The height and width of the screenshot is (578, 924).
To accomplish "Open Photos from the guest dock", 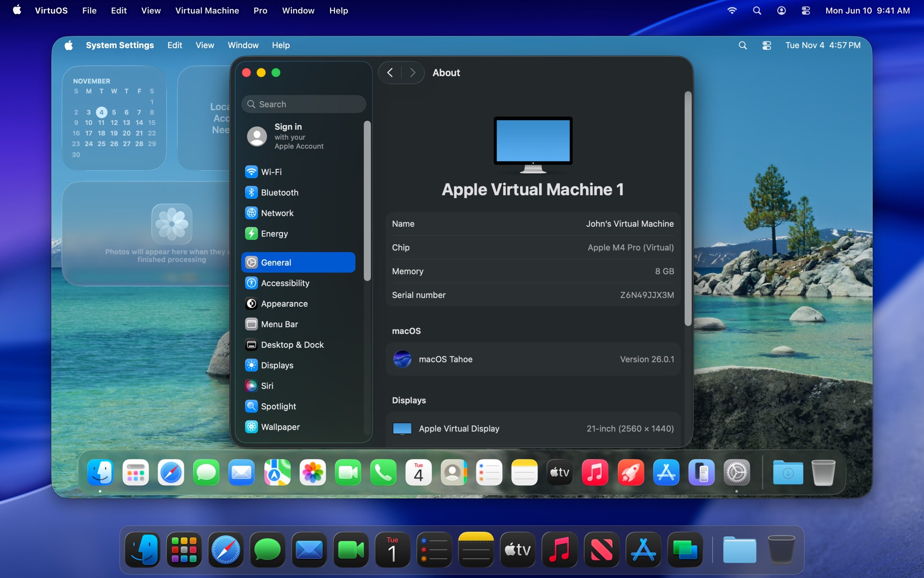I will tap(313, 473).
